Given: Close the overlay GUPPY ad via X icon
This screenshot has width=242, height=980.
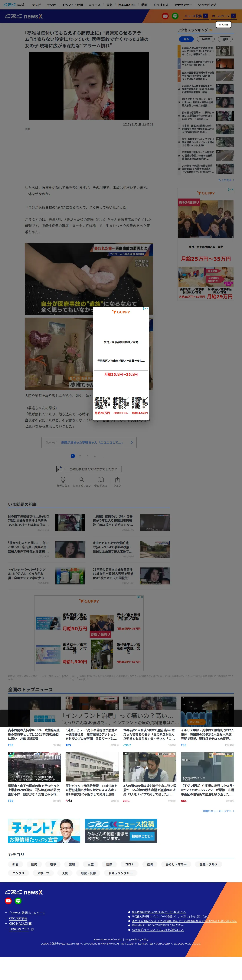Looking at the screenshot, I should (147, 309).
